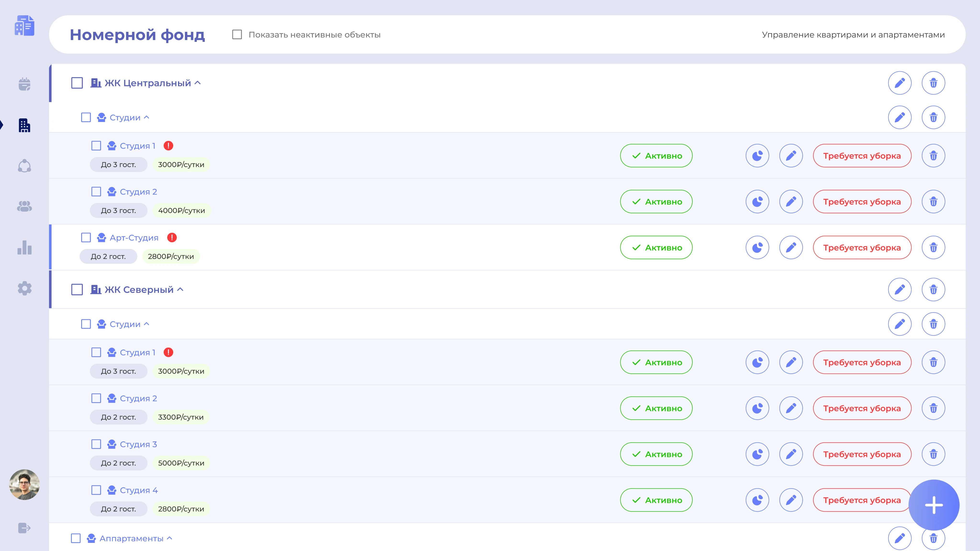Viewport: 980px width, 551px height.
Task: Open pie chart stats for Студия 3
Action: click(757, 454)
